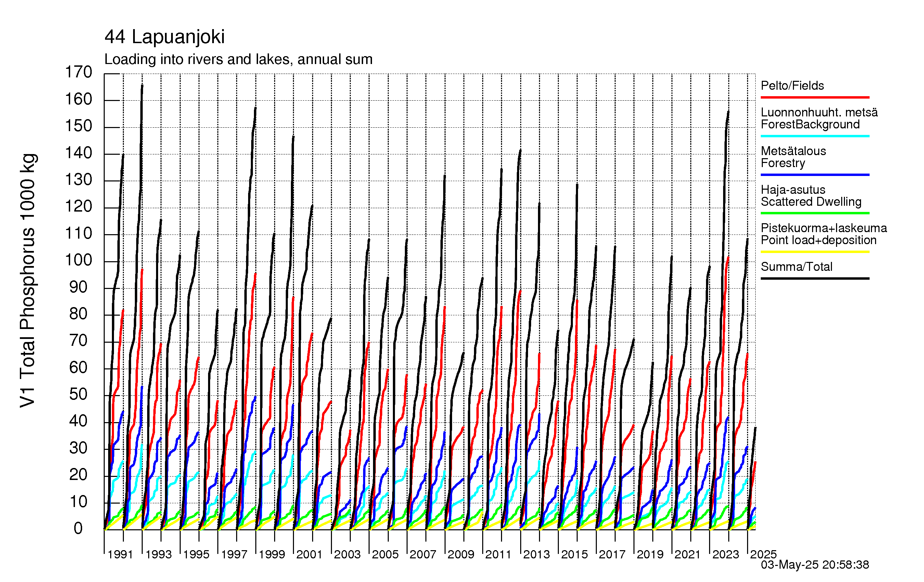Click the timestamp '03-May-25 20:58:38'
This screenshot has height=582, width=924.
815,565
